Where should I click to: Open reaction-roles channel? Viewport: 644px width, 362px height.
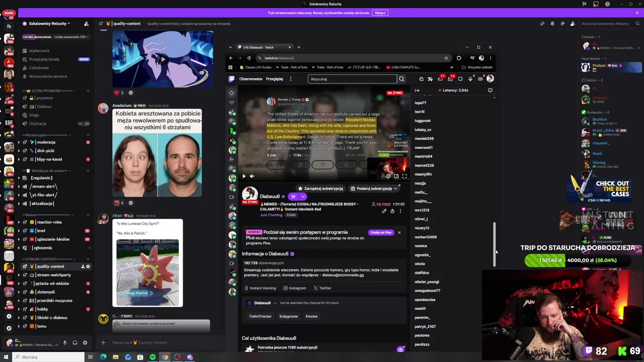(x=49, y=222)
